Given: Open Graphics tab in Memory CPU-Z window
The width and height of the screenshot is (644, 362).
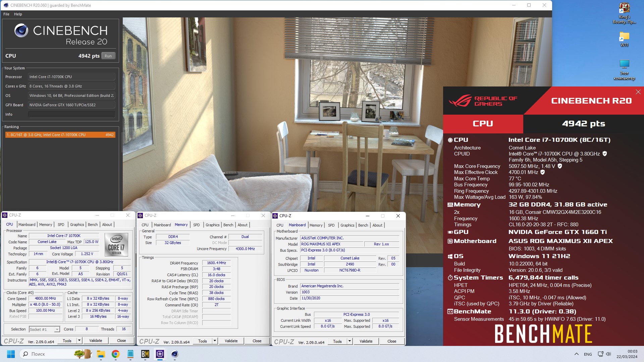Looking at the screenshot, I should [213, 225].
